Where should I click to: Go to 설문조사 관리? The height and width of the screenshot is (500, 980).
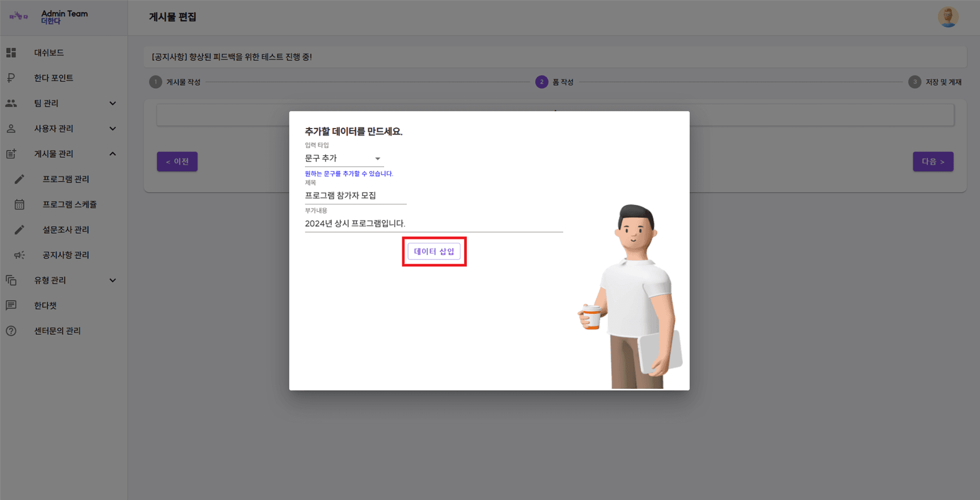tap(66, 230)
